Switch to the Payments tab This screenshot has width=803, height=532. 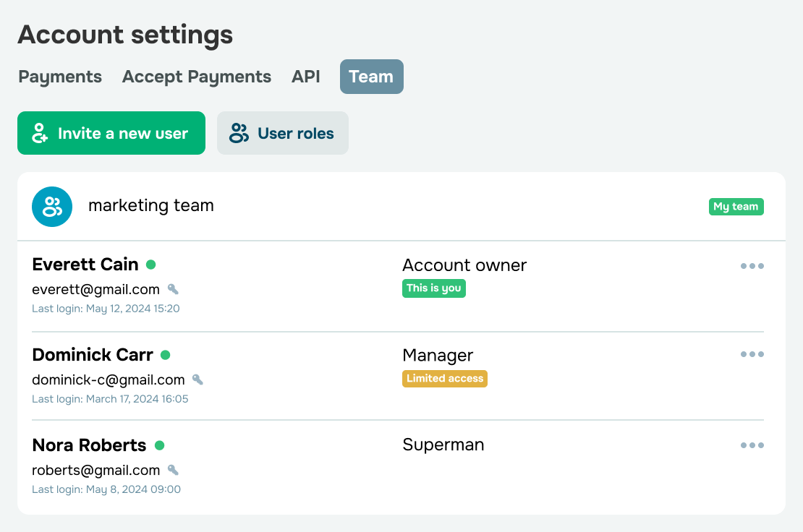pyautogui.click(x=60, y=77)
